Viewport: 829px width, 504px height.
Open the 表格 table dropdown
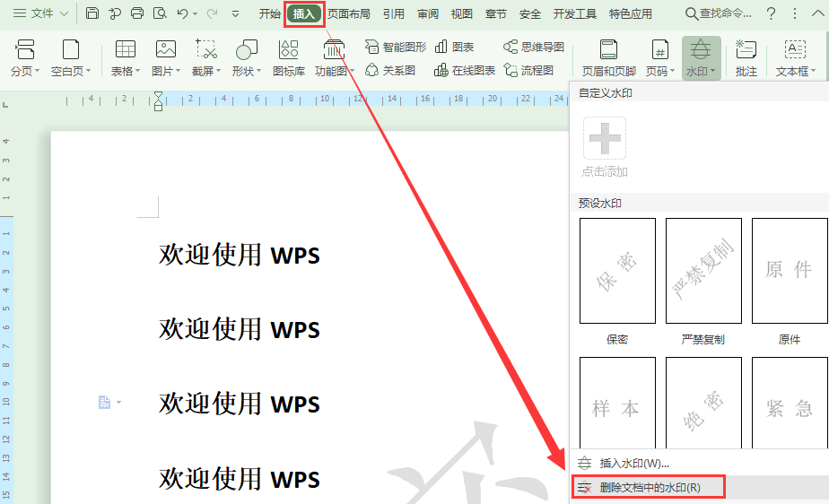(x=126, y=57)
